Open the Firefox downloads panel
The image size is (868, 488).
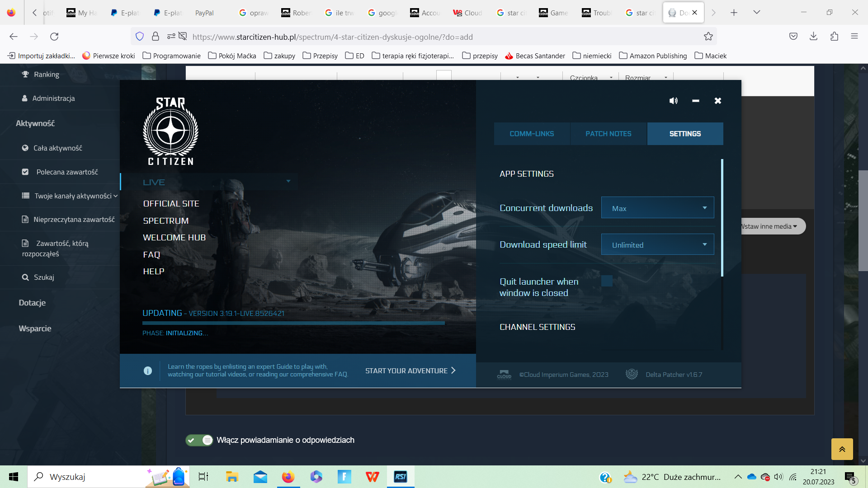[x=813, y=37]
